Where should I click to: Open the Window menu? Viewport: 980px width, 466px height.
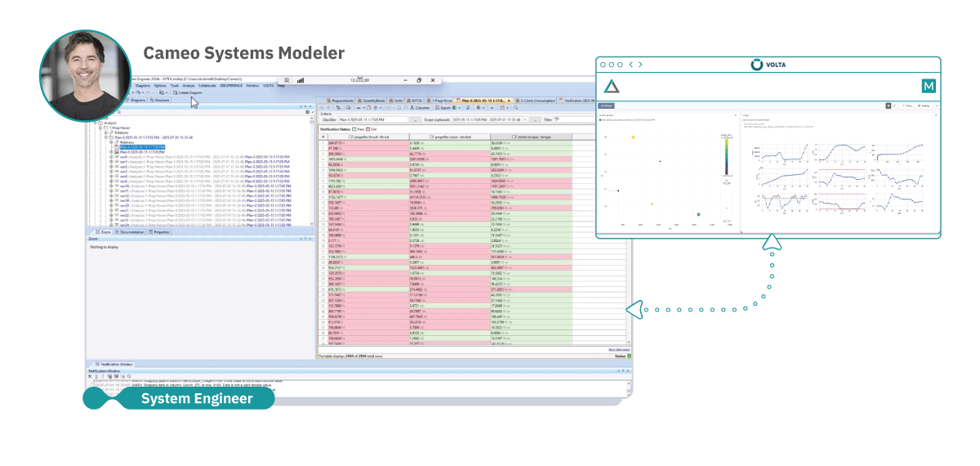pyautogui.click(x=252, y=85)
